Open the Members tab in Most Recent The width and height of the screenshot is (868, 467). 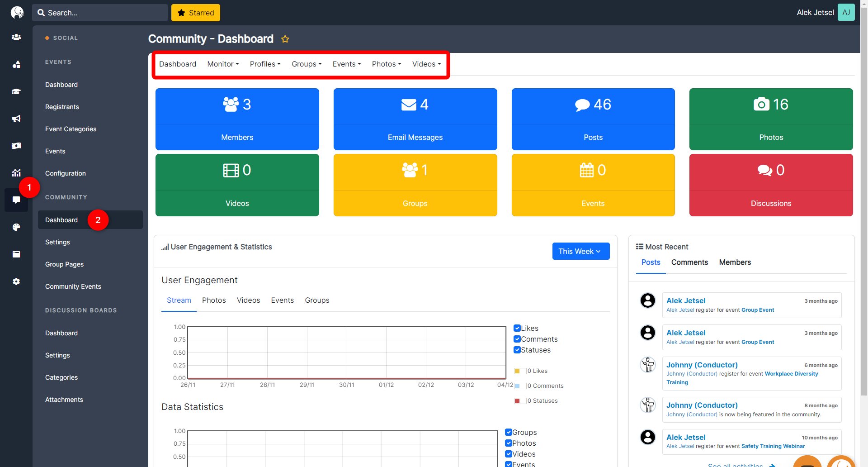pyautogui.click(x=735, y=262)
